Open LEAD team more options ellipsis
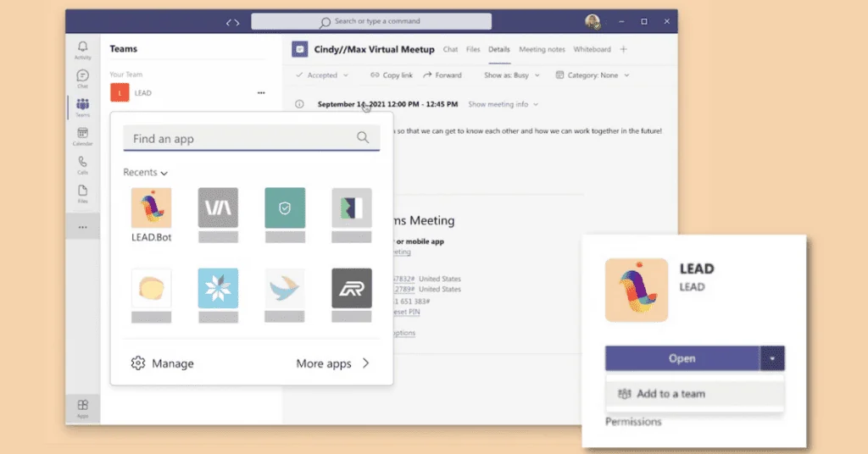 (261, 93)
